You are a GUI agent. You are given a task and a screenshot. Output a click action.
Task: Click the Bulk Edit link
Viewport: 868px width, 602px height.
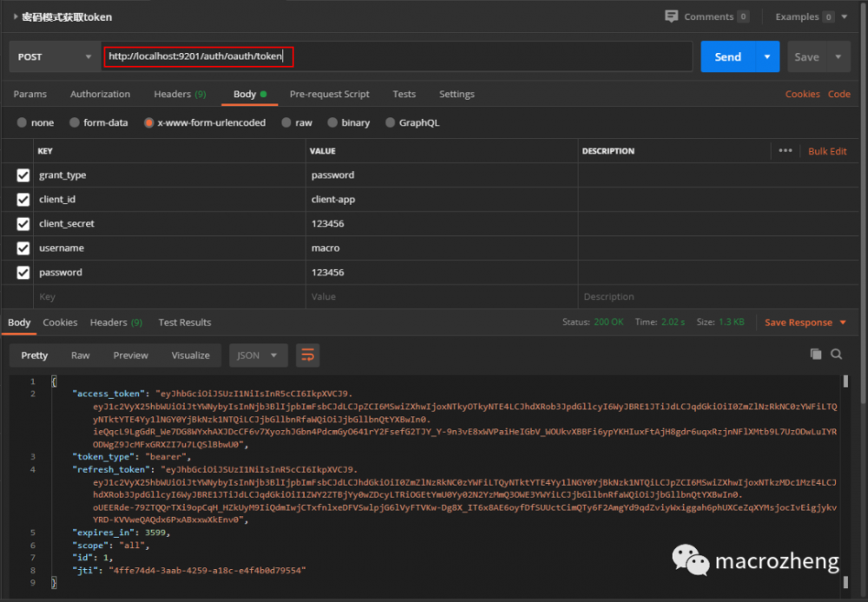(x=827, y=150)
